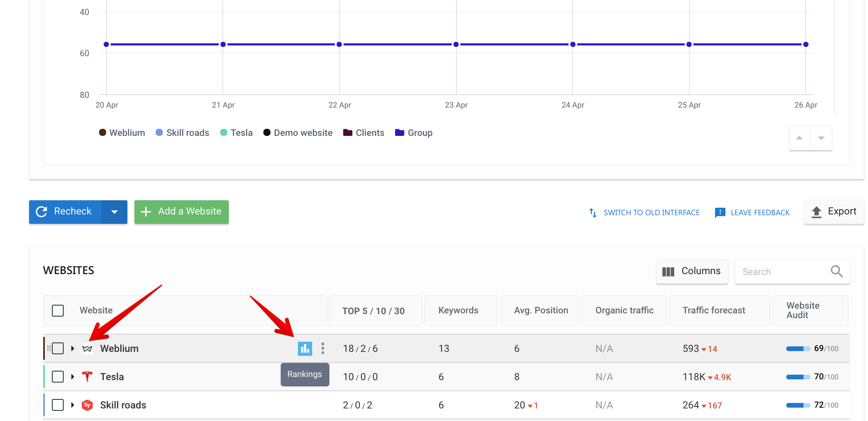Open the Columns selector
The width and height of the screenshot is (868, 421).
(692, 271)
